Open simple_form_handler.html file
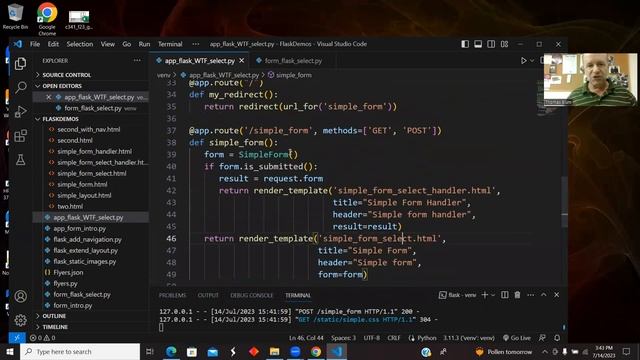The image size is (640, 360). 94,151
